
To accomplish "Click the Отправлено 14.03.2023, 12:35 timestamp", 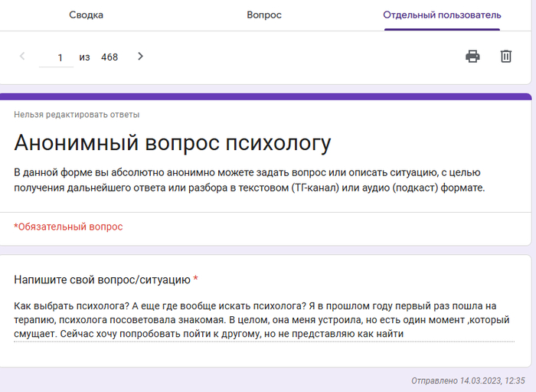I will (468, 381).
